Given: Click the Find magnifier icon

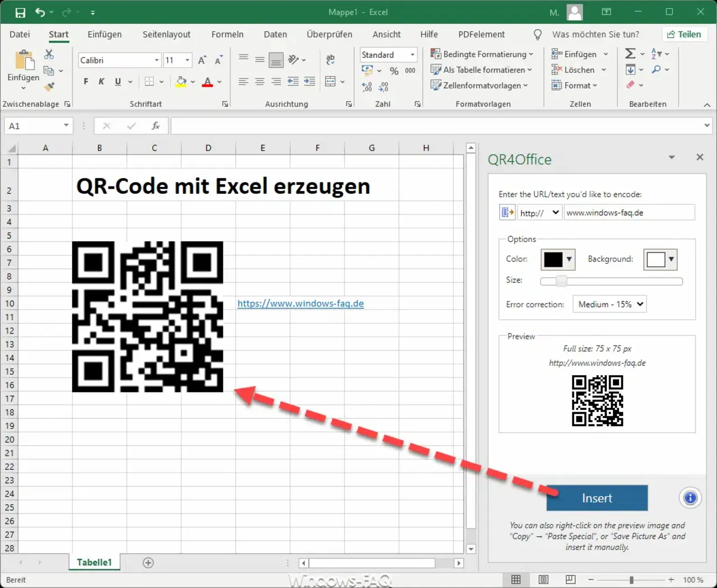Looking at the screenshot, I should 657,69.
